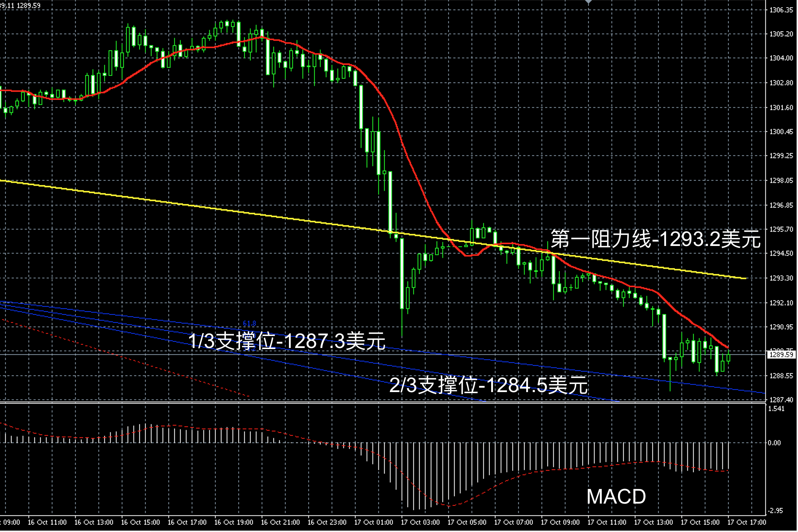The width and height of the screenshot is (798, 532).
Task: Click the 17 Oct 09:00 time label
Action: 560,522
